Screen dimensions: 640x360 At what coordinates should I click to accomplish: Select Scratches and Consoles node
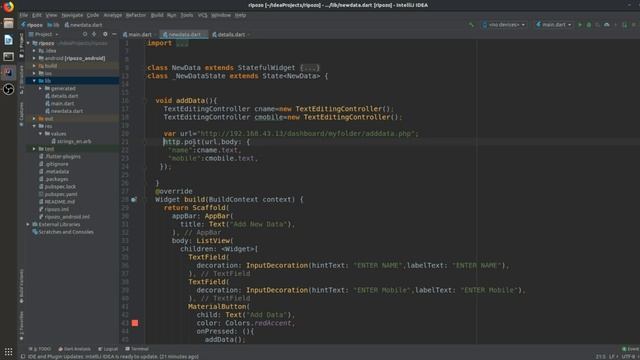coord(63,232)
